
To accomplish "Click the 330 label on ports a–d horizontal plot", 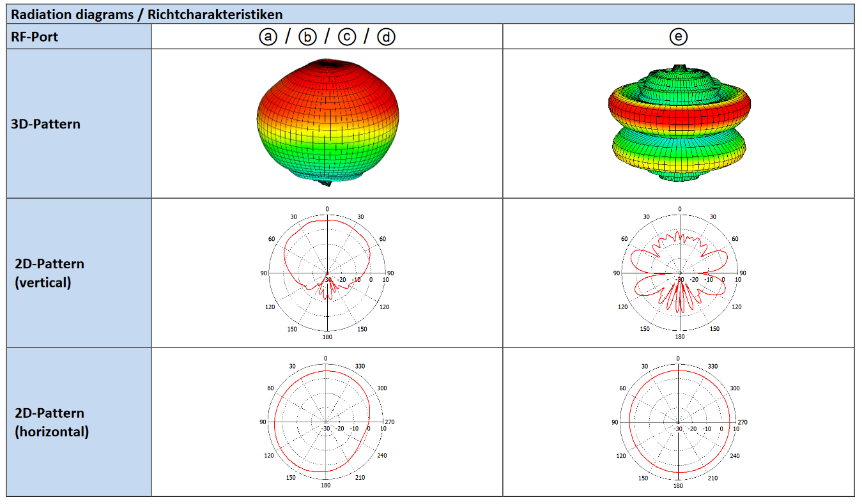I will tap(359, 366).
